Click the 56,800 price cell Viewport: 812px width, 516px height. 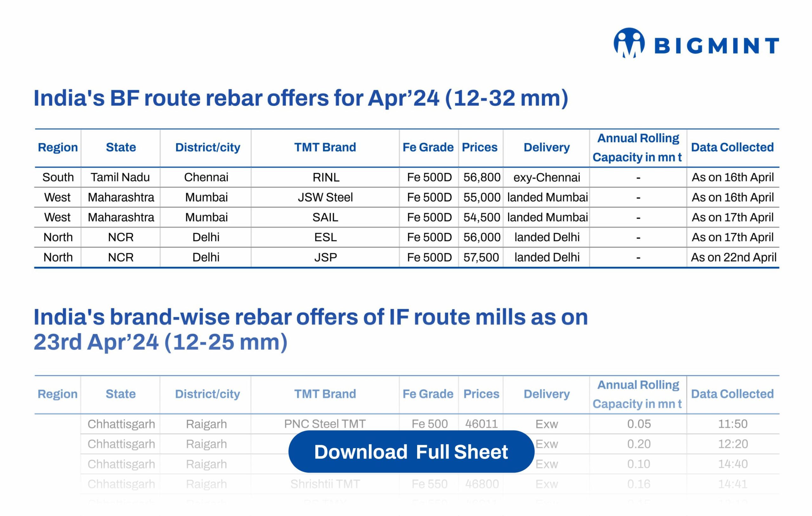coord(481,177)
